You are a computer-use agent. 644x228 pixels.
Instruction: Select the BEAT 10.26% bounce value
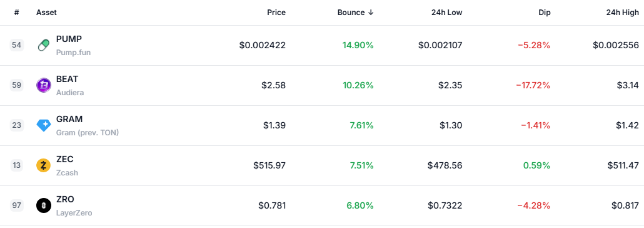358,86
